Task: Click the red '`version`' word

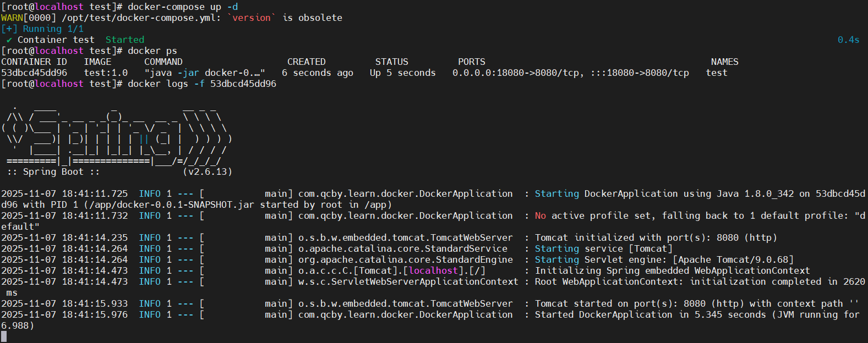Action: pyautogui.click(x=252, y=18)
